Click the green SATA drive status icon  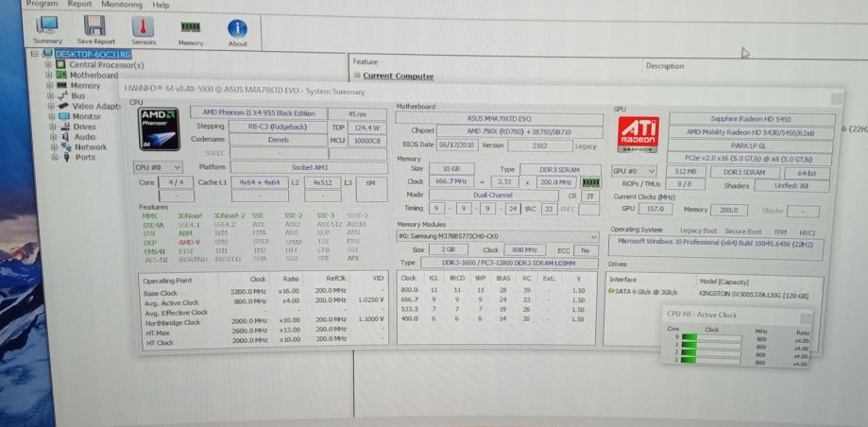pos(610,291)
